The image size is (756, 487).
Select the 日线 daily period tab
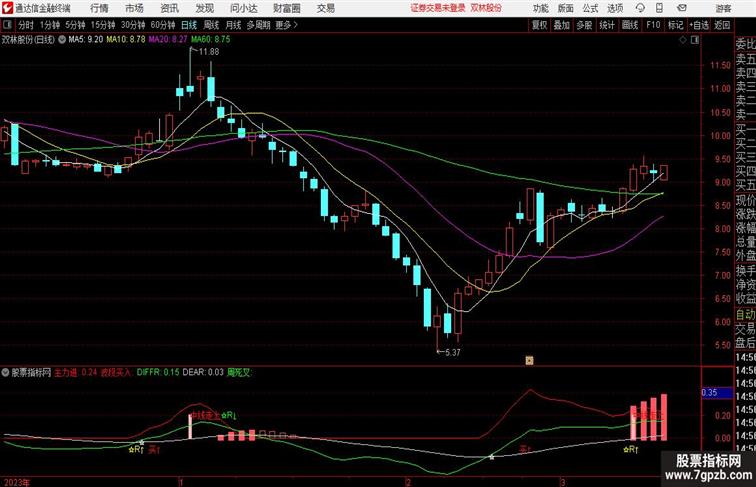189,25
